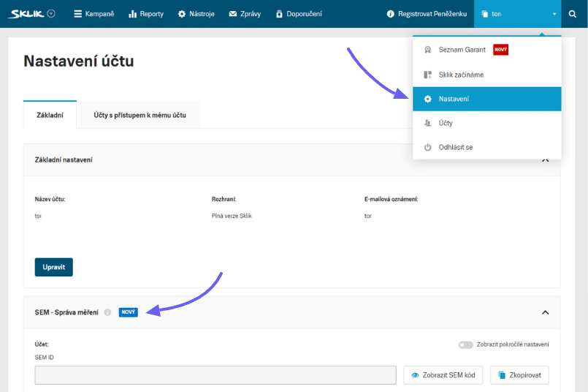Choose Nastavení in the dropdown menu
The image size is (588, 392).
click(x=454, y=99)
